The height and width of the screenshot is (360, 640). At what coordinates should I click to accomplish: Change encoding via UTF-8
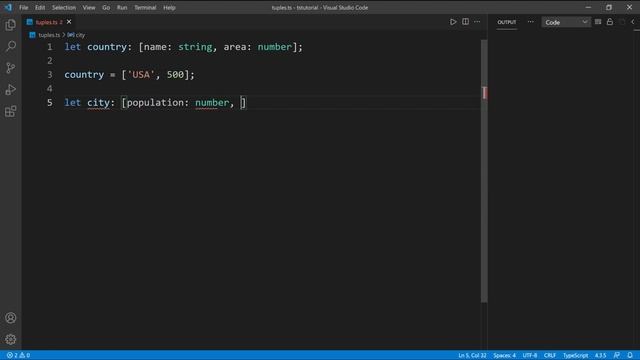(x=530, y=355)
